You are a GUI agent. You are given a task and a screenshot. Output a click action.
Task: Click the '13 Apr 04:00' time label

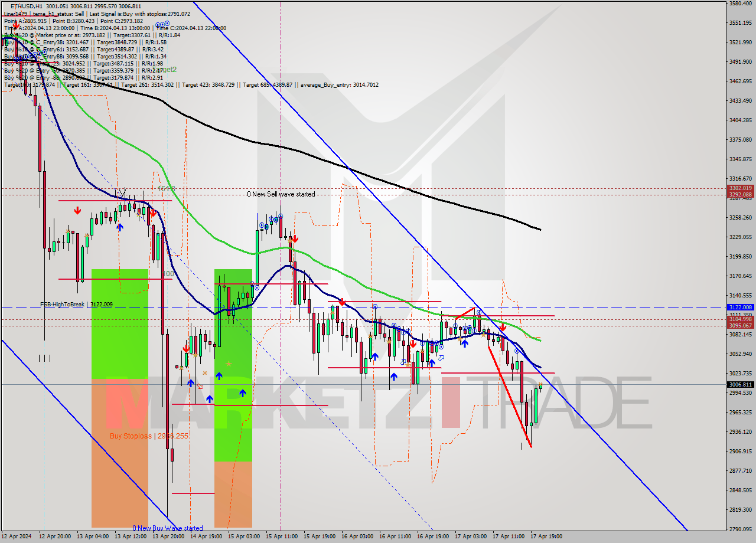(92, 537)
